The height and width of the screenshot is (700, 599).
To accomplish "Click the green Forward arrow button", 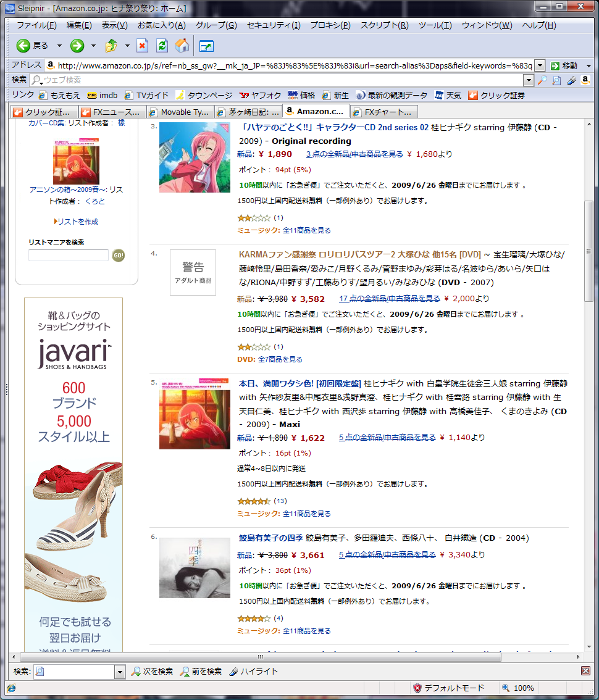I will [x=77, y=46].
